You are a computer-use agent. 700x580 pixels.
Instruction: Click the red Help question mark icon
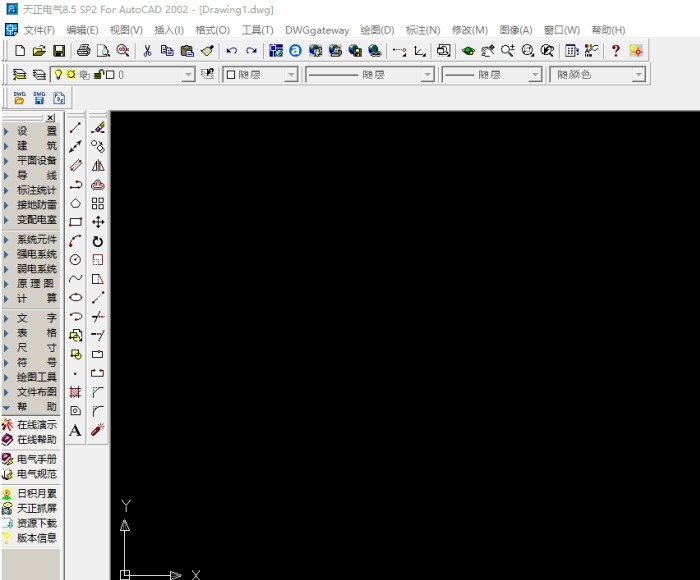616,50
